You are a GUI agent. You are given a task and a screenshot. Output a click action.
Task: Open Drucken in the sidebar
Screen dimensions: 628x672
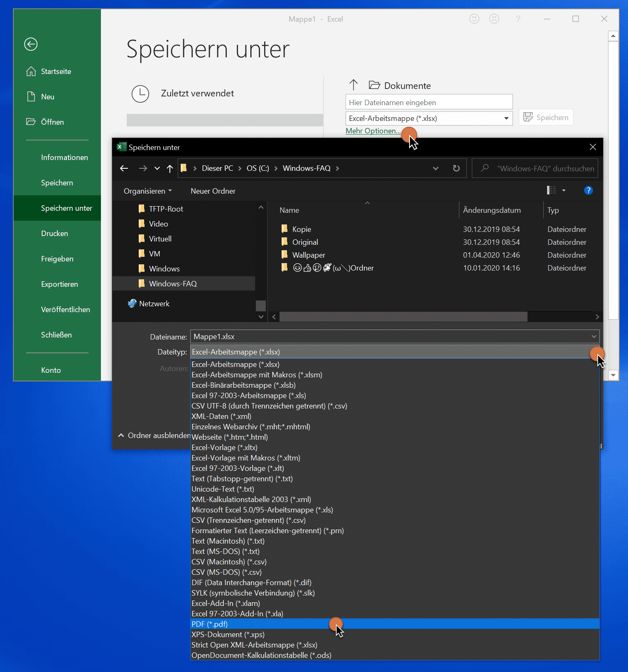(54, 234)
